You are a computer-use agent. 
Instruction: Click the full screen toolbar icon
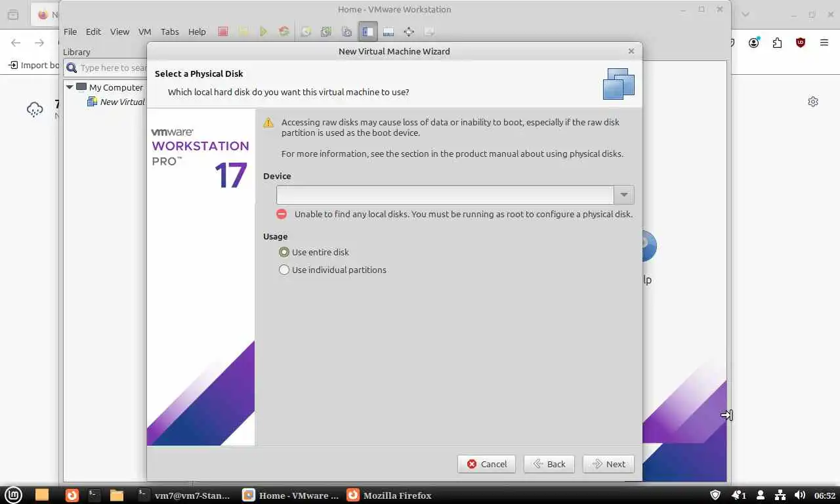409,31
